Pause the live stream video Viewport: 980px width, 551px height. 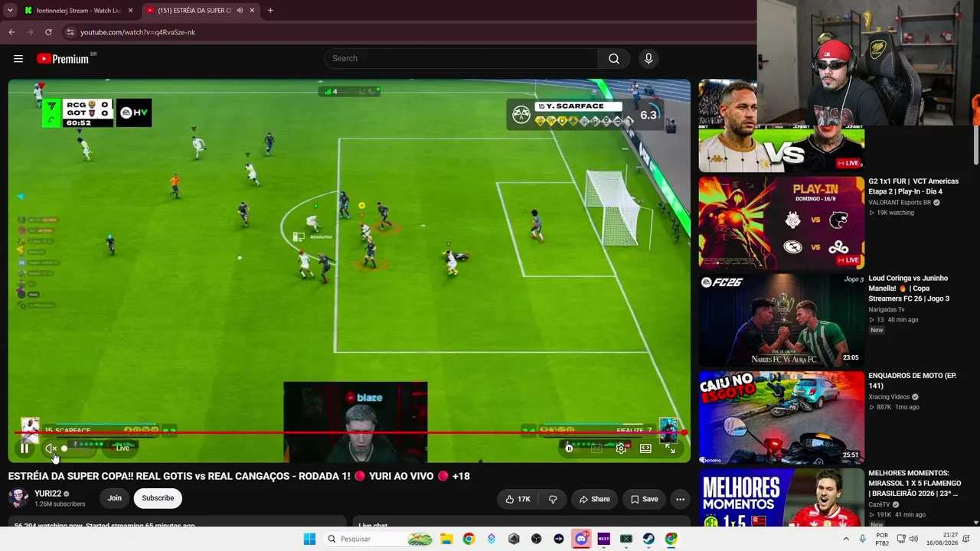[24, 448]
